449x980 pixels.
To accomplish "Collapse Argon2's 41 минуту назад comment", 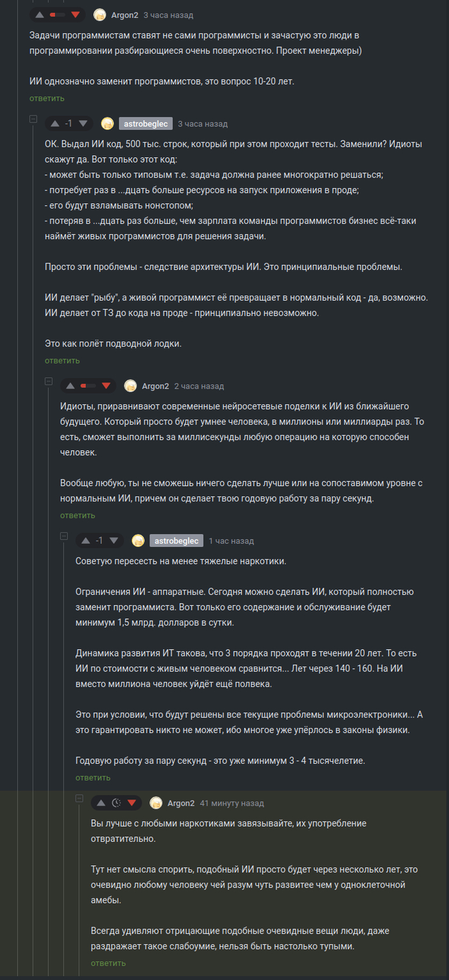I will click(79, 798).
